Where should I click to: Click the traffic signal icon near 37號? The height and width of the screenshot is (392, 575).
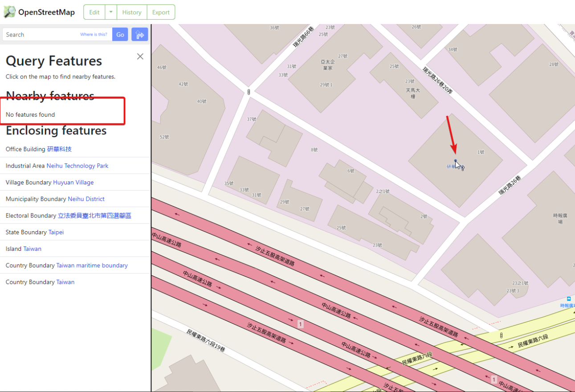coord(249,92)
